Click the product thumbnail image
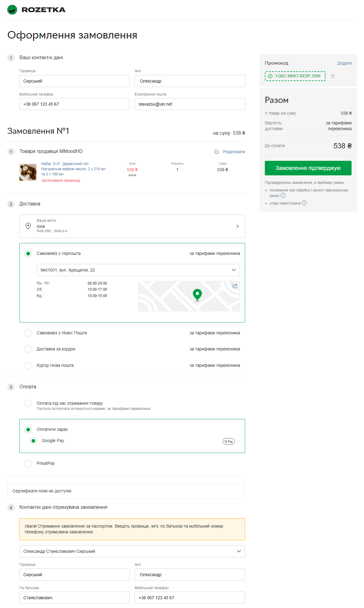This screenshot has width=364, height=608. [28, 172]
